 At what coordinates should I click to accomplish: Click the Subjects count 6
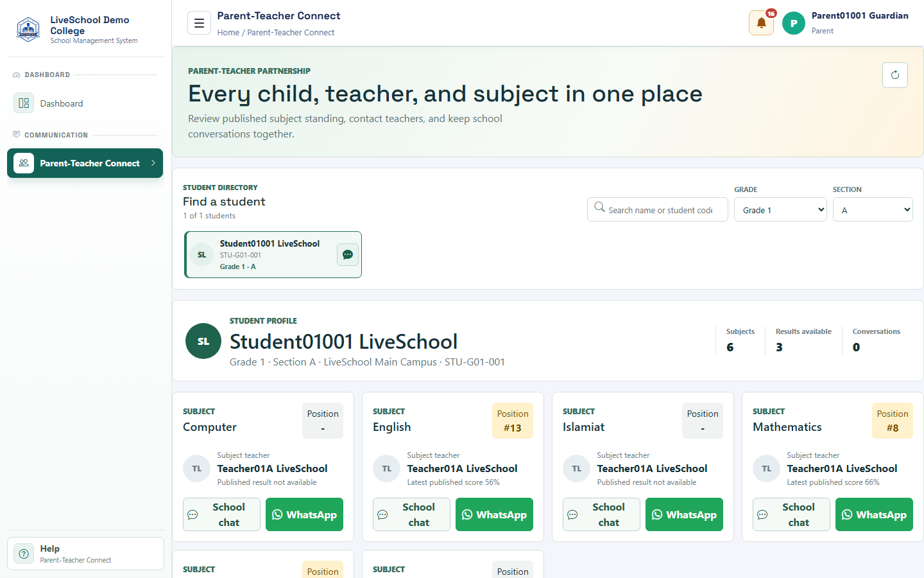tap(730, 347)
